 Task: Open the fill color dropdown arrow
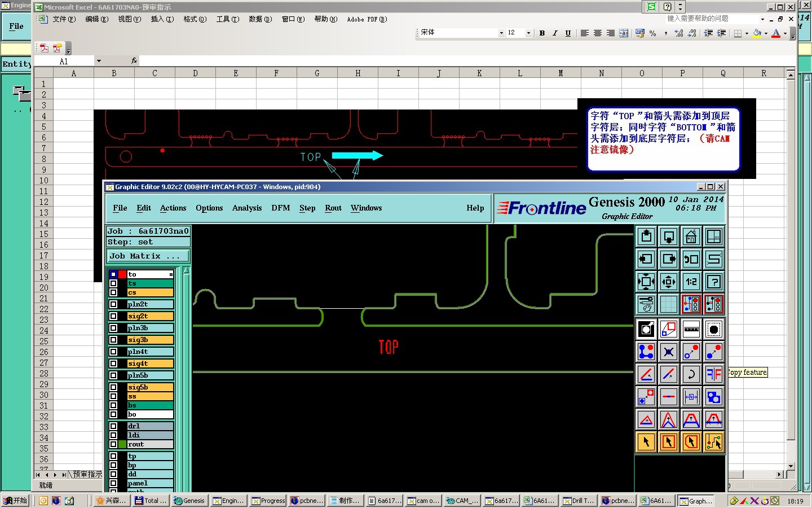[766, 33]
